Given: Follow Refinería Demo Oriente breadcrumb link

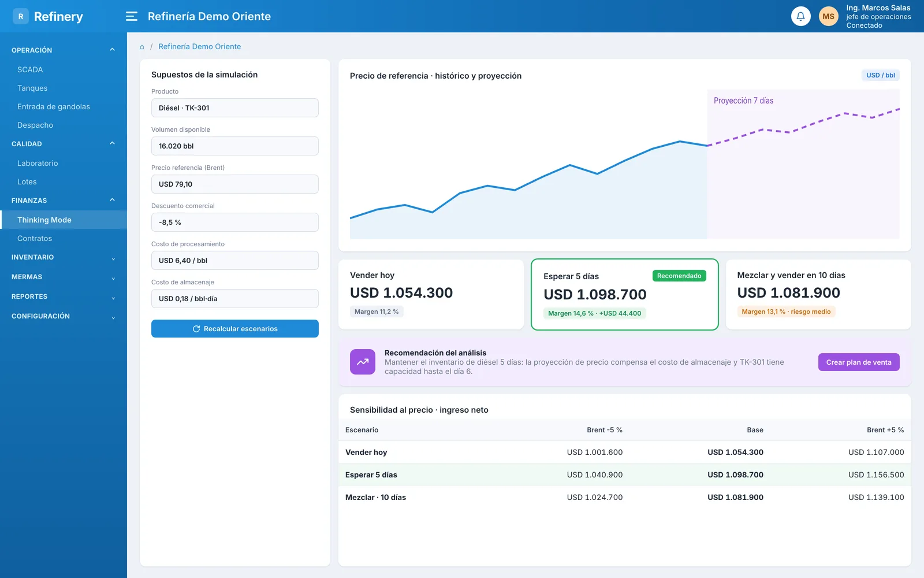Looking at the screenshot, I should [x=200, y=47].
